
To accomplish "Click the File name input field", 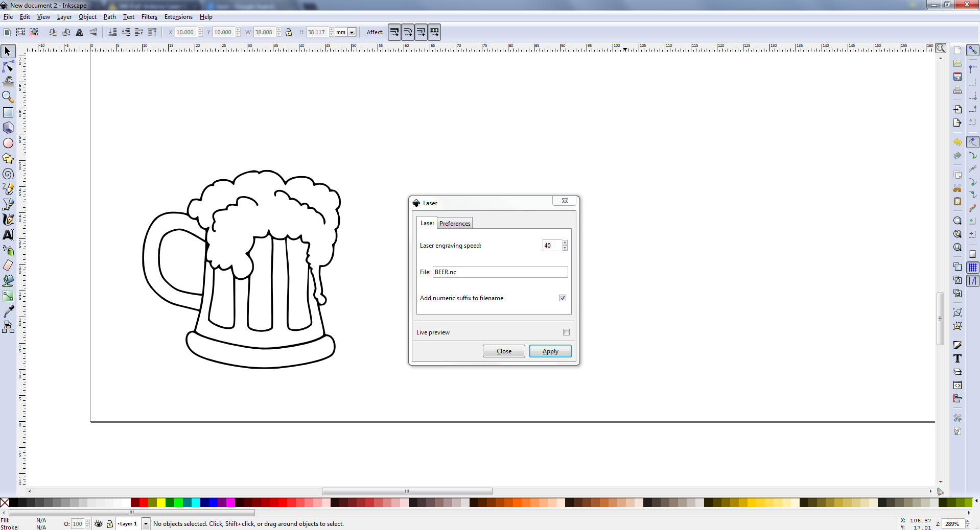I will click(x=500, y=272).
